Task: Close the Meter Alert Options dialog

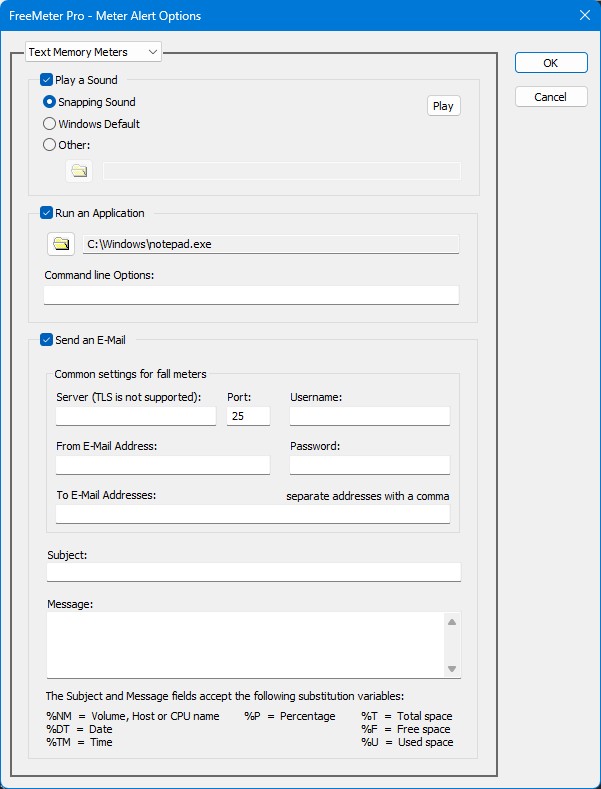Action: [584, 15]
